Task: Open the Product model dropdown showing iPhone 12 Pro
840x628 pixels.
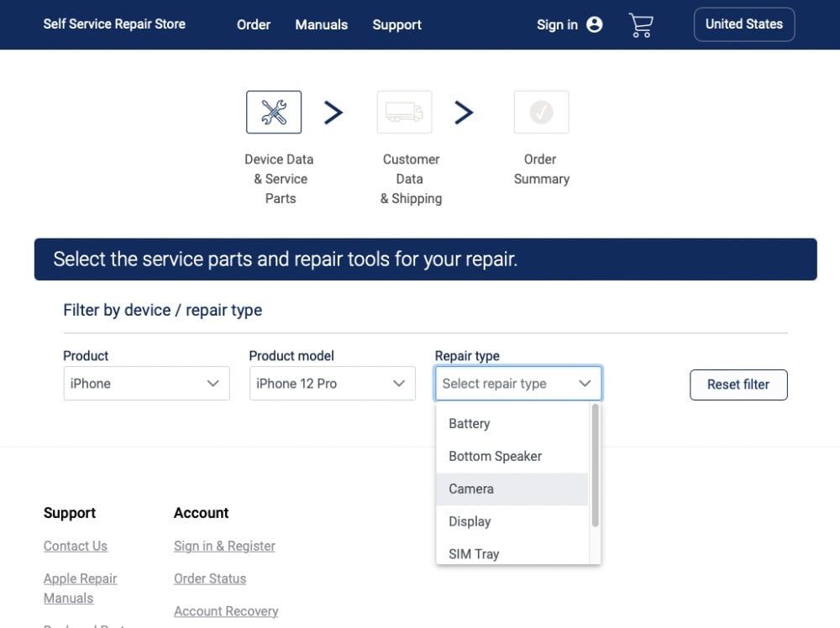Action: tap(332, 384)
